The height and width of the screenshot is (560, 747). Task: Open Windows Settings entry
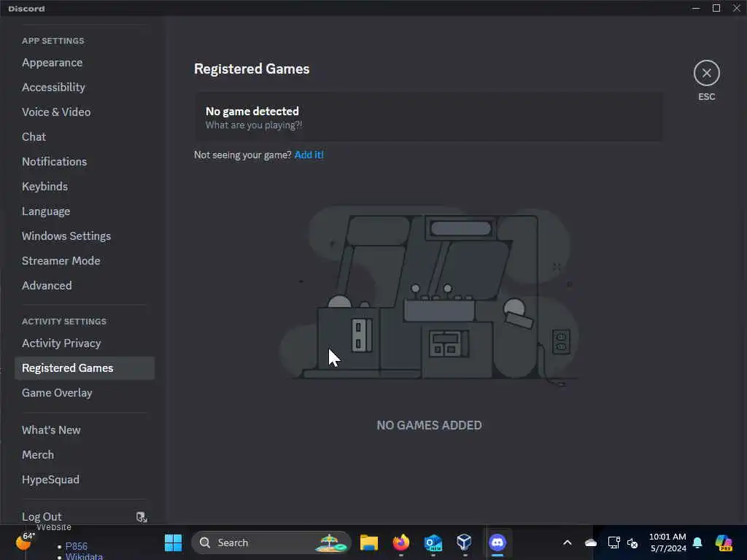[66, 236]
